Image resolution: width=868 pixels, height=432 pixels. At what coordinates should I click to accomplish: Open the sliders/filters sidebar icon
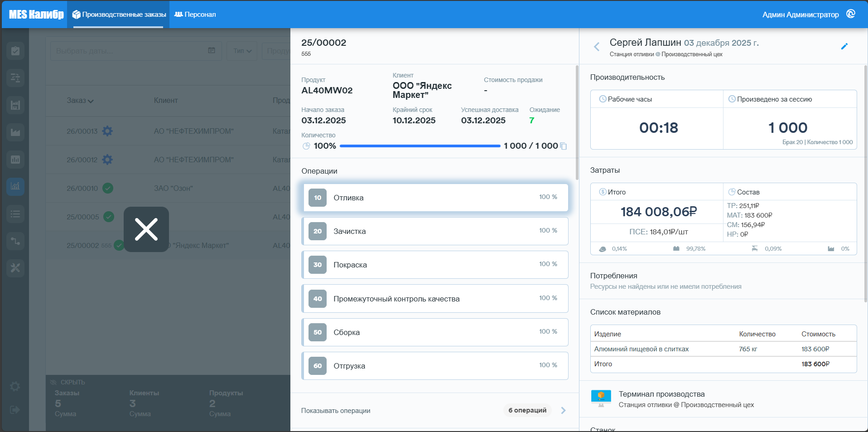(x=15, y=78)
